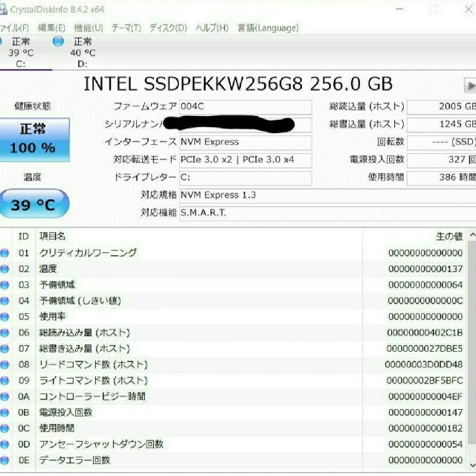Click the 項目名 column header
Screen dimensions: 476x476
pos(199,237)
